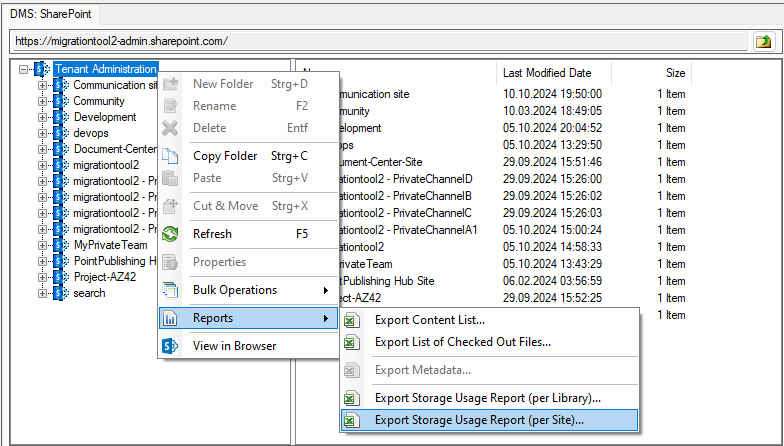Select the Project-AZ42 tree item
784x446 pixels.
pyautogui.click(x=104, y=277)
